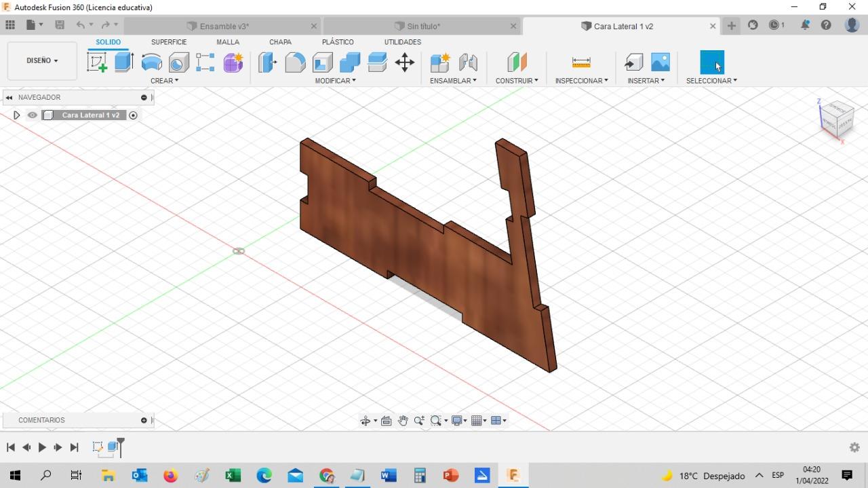Activate the Select tool blue icon
Viewport: 868px width, 488px height.
[712, 62]
